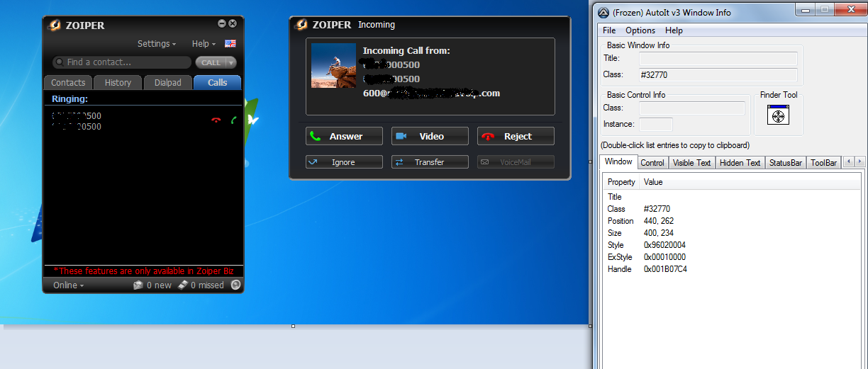
Task: Switch to the History tab
Action: tap(118, 83)
